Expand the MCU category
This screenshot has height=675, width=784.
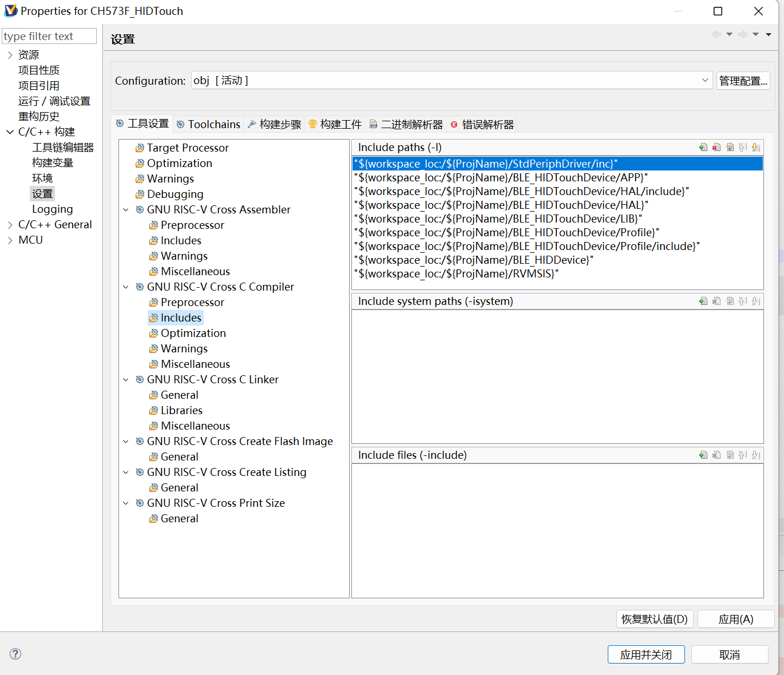pyautogui.click(x=10, y=240)
